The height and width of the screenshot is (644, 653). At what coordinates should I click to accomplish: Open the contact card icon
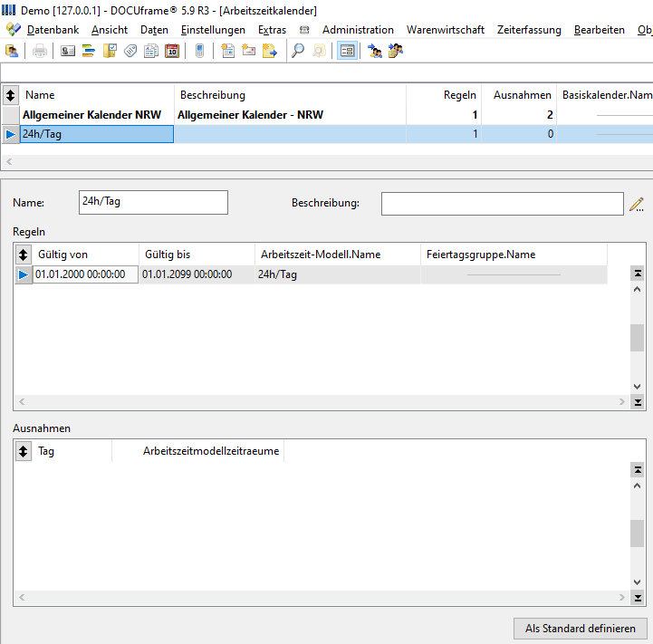[x=67, y=52]
